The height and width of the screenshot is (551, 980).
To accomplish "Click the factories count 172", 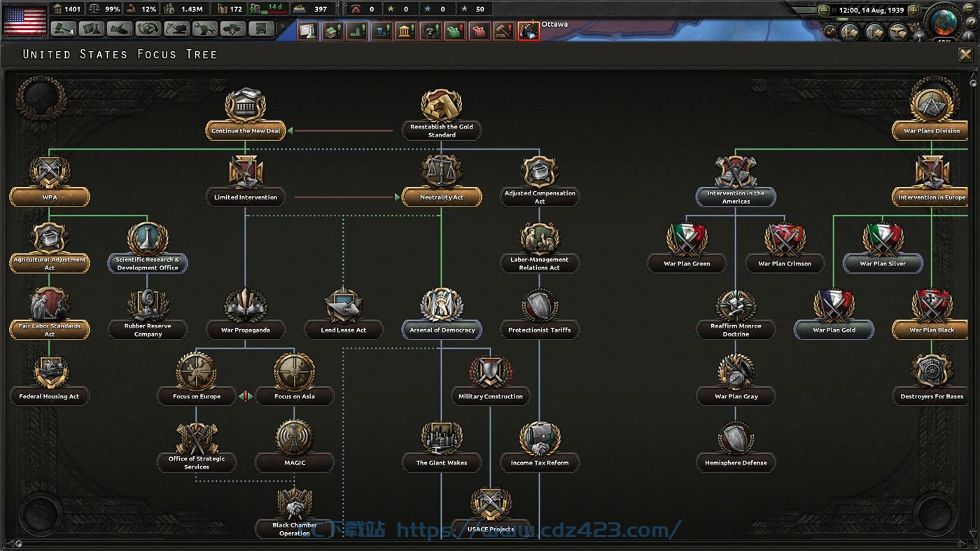I will [230, 9].
